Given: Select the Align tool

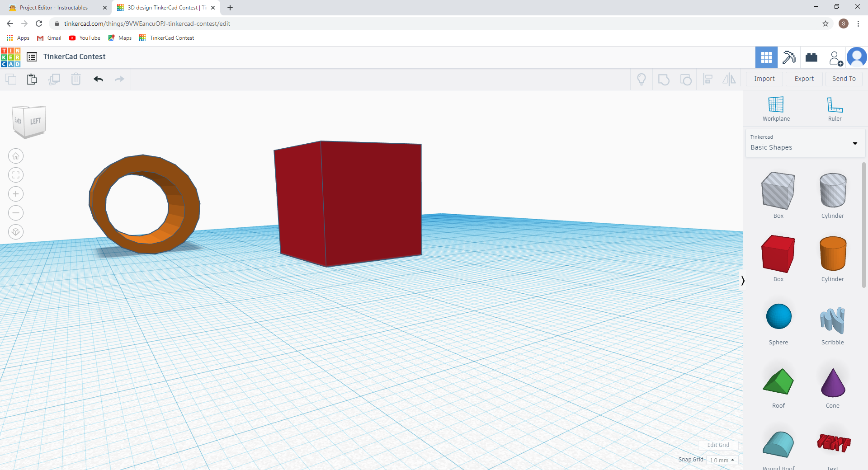Looking at the screenshot, I should (x=708, y=79).
